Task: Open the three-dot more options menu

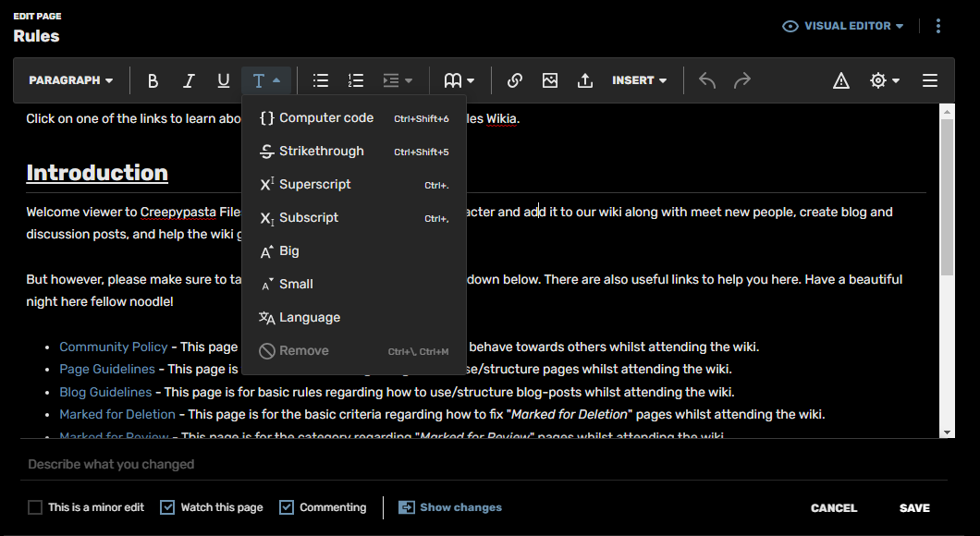Action: [x=938, y=26]
